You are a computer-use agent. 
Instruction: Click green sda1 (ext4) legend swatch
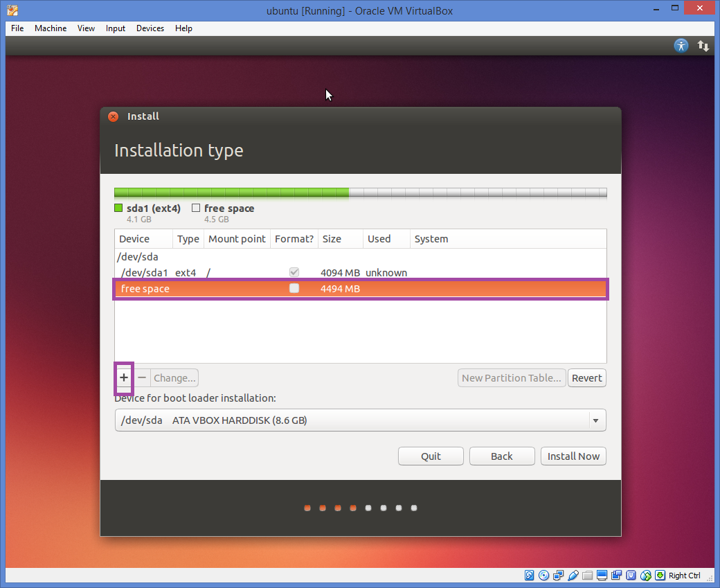118,208
